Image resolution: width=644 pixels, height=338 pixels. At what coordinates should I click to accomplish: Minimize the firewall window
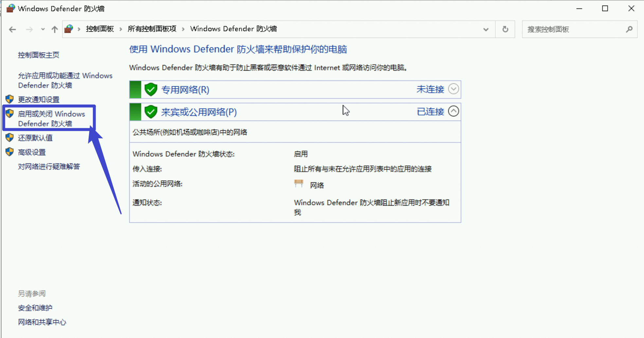pyautogui.click(x=579, y=8)
